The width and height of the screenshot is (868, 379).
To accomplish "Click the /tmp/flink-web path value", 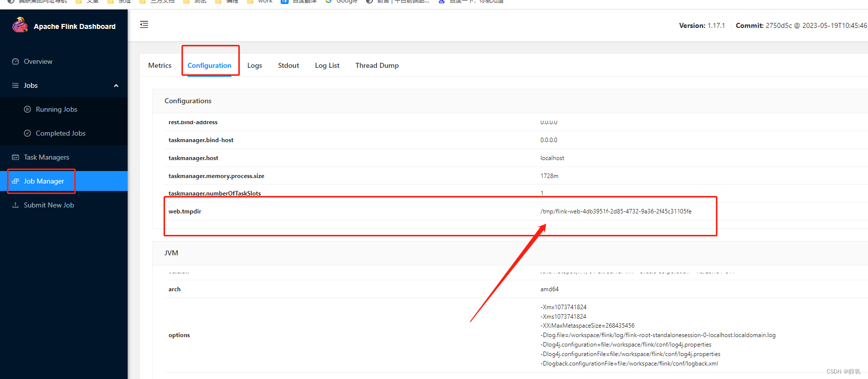I will coord(616,211).
